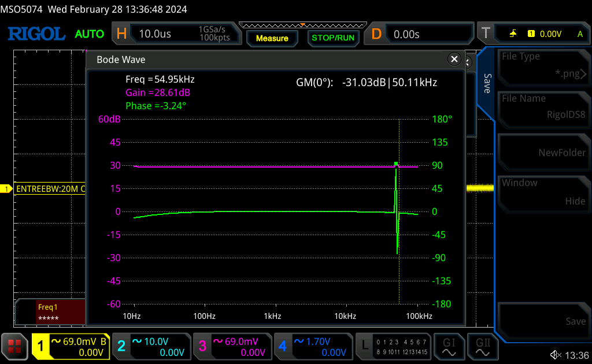Open the logic analyzer L digital channels

(393, 346)
